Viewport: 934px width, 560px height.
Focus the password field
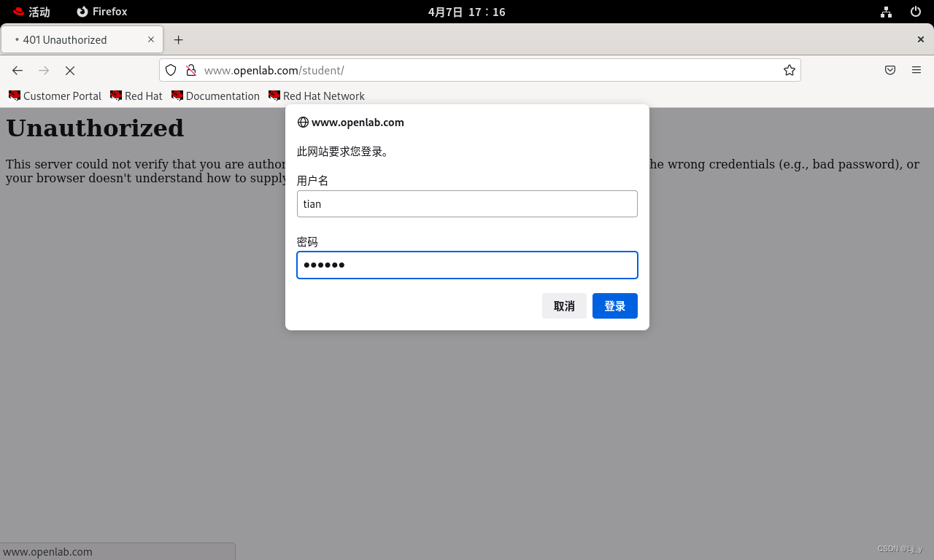467,265
